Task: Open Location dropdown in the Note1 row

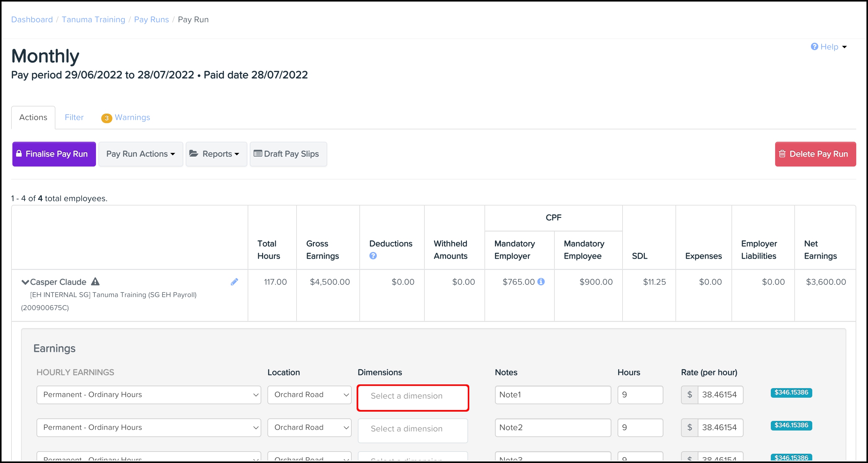Action: click(x=309, y=395)
